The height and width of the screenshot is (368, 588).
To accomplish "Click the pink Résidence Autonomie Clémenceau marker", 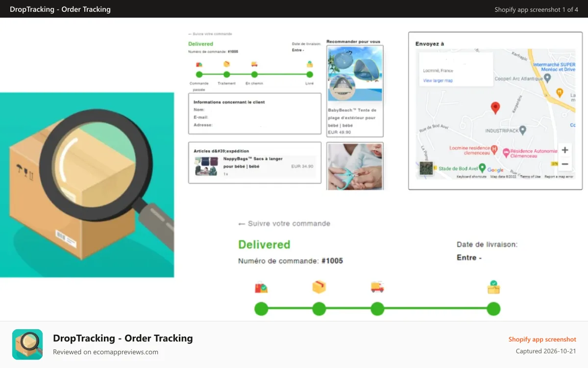I will click(x=506, y=153).
